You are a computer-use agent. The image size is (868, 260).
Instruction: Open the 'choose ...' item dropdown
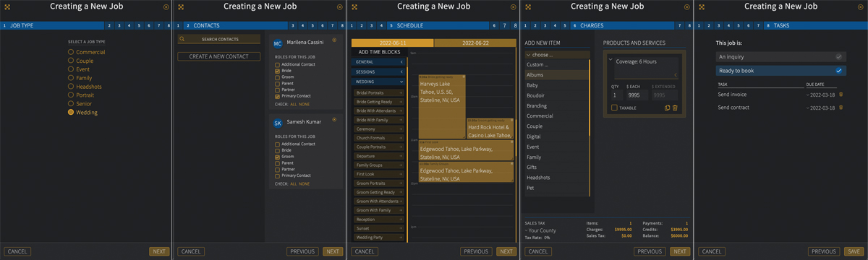[x=557, y=55]
